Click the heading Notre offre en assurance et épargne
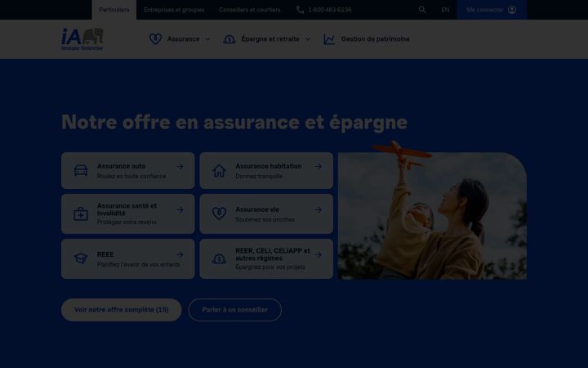This screenshot has height=368, width=588. pyautogui.click(x=234, y=123)
